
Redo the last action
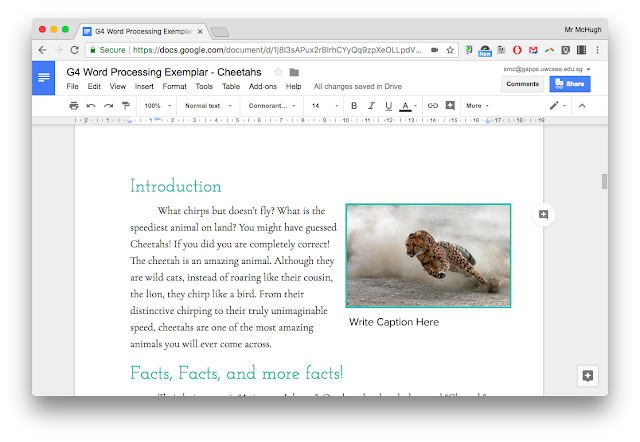108,106
